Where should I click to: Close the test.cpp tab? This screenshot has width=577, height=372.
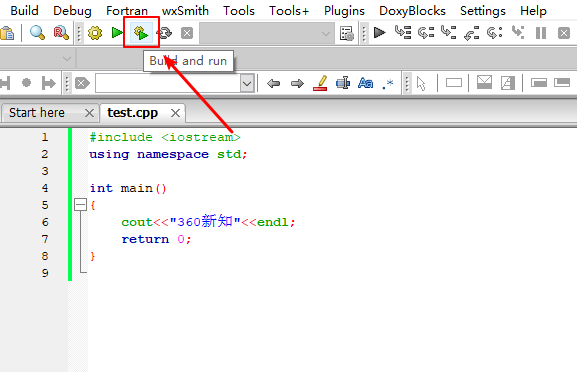(x=175, y=113)
